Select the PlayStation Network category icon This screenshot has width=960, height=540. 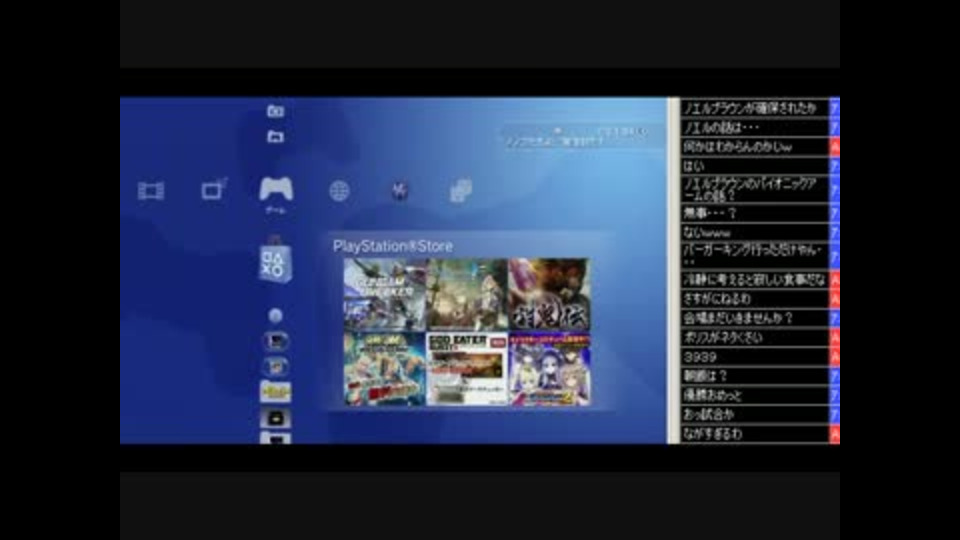tap(400, 191)
